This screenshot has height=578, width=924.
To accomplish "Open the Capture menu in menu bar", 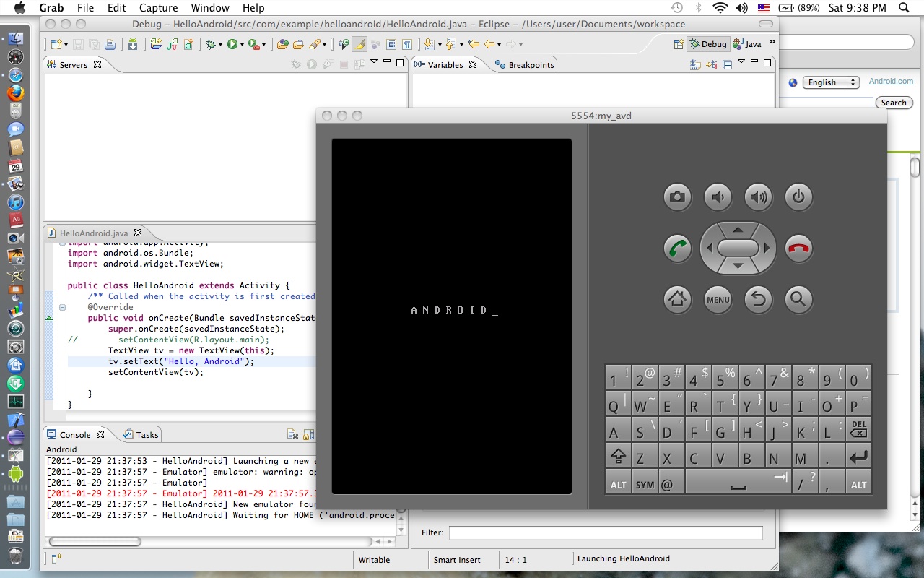I will point(158,8).
